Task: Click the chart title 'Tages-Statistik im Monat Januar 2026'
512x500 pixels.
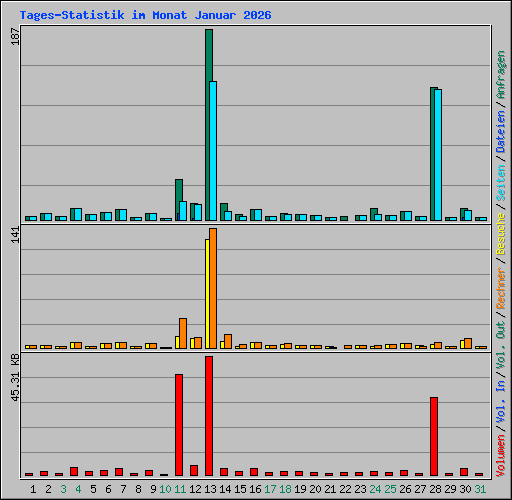Action: point(146,15)
